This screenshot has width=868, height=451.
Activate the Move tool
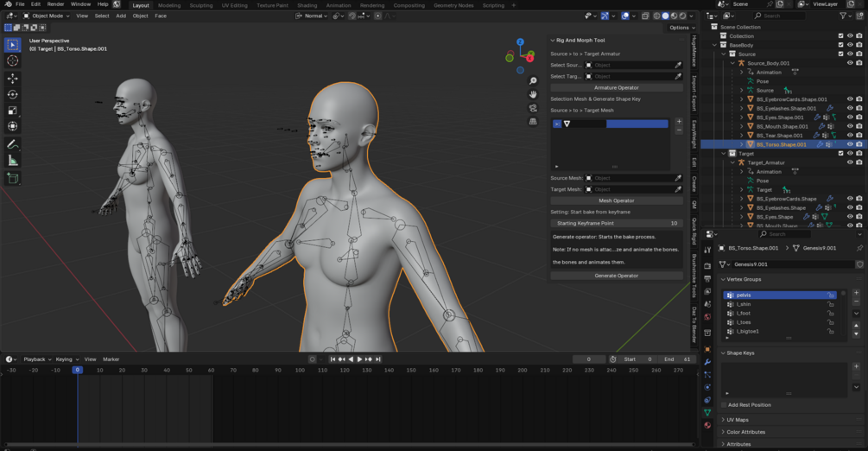pos(12,79)
